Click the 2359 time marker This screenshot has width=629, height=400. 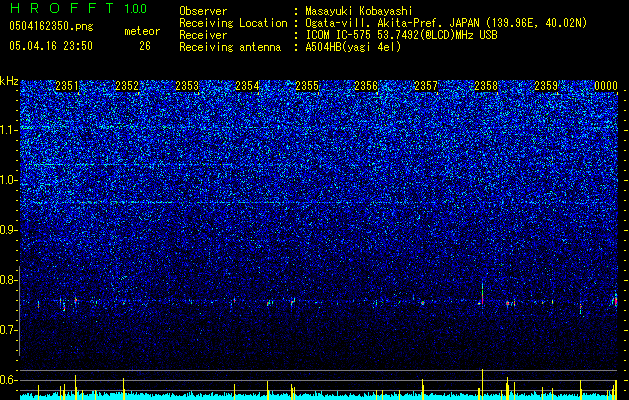(546, 86)
